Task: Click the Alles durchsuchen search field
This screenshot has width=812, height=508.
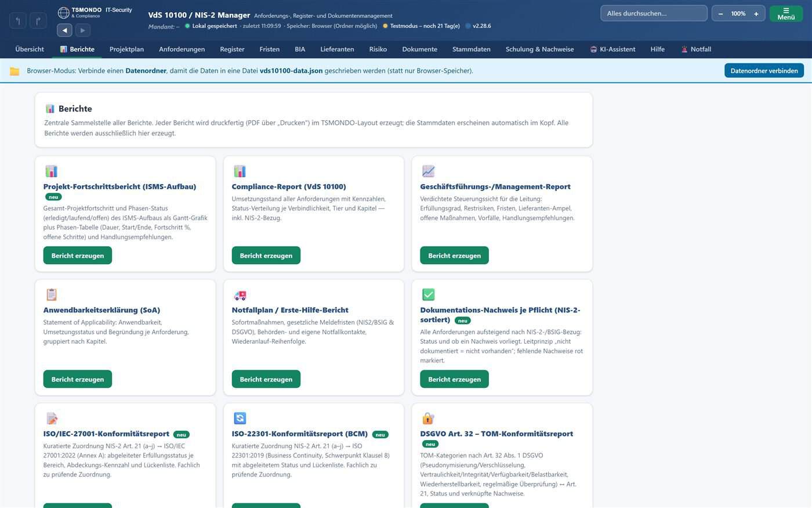Action: pos(654,13)
